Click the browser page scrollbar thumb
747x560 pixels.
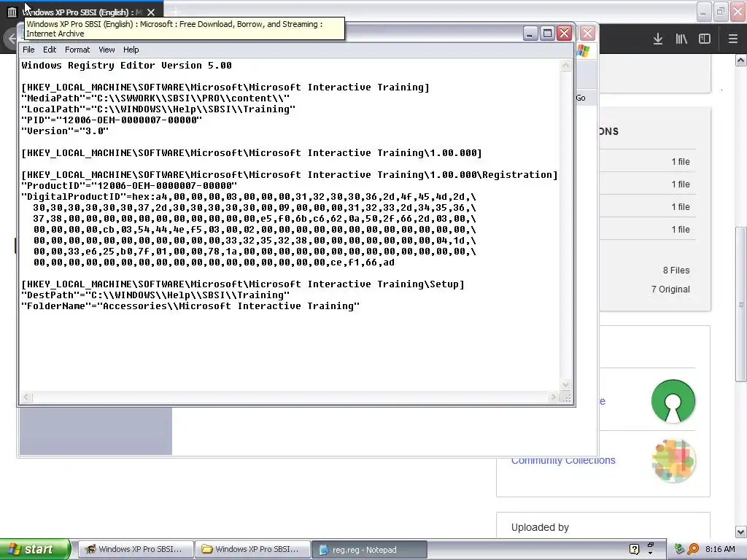(x=741, y=304)
